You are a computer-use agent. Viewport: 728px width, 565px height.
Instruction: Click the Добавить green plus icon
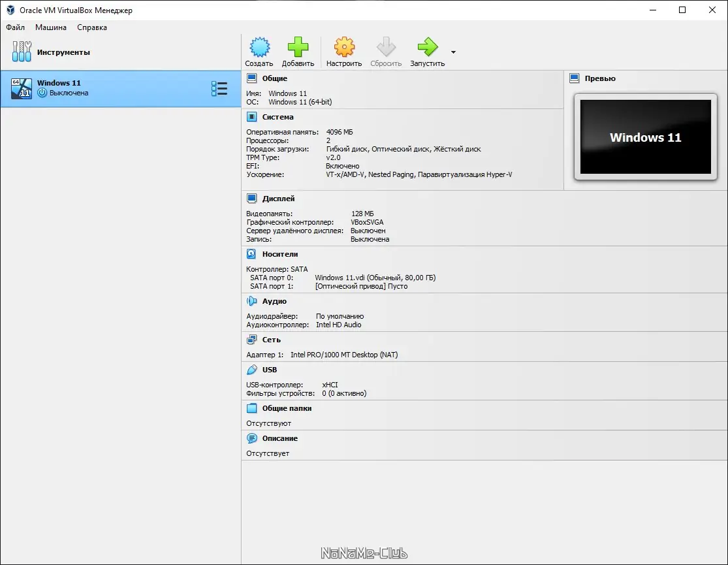click(x=298, y=47)
